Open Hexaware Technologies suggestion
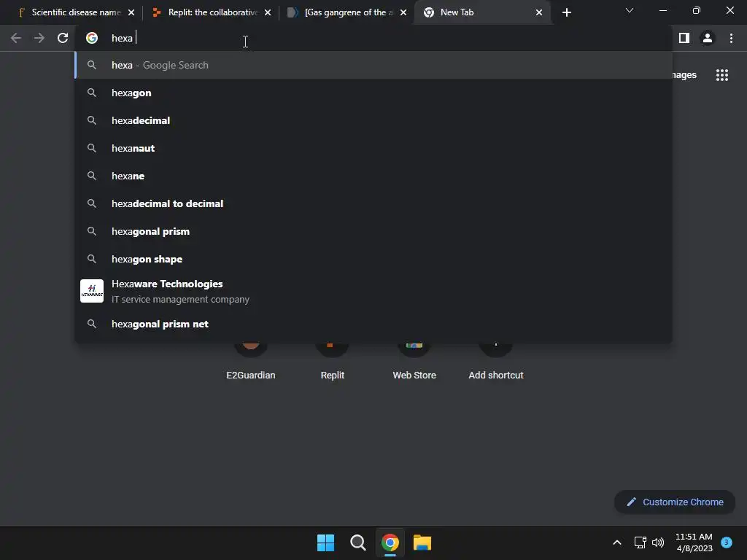This screenshot has height=560, width=747. point(373,291)
